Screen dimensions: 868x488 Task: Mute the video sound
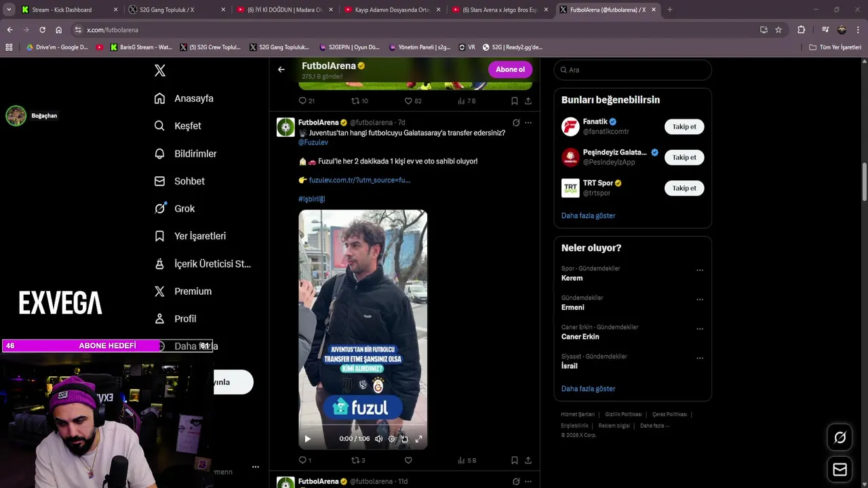(x=378, y=439)
